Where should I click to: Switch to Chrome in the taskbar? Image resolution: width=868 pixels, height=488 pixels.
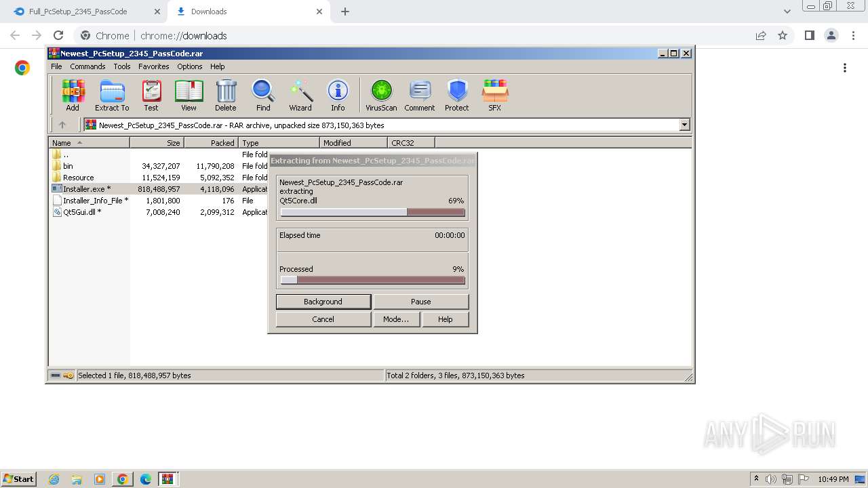click(x=123, y=479)
